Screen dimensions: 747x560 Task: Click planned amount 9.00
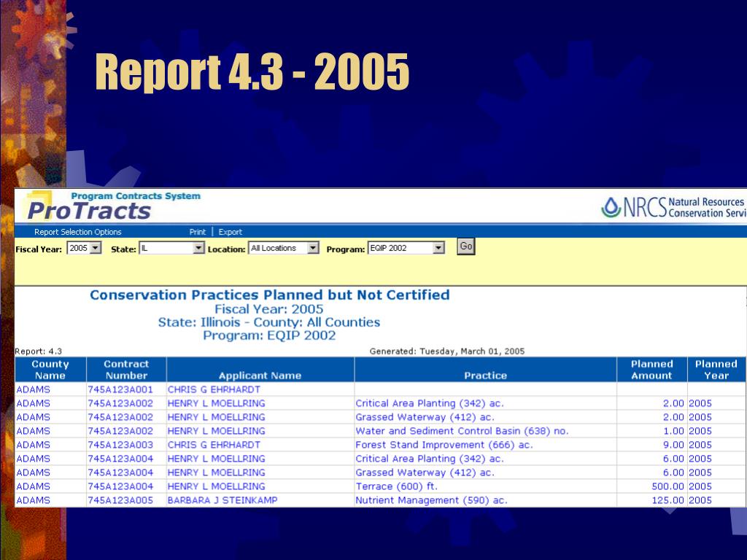coord(673,445)
